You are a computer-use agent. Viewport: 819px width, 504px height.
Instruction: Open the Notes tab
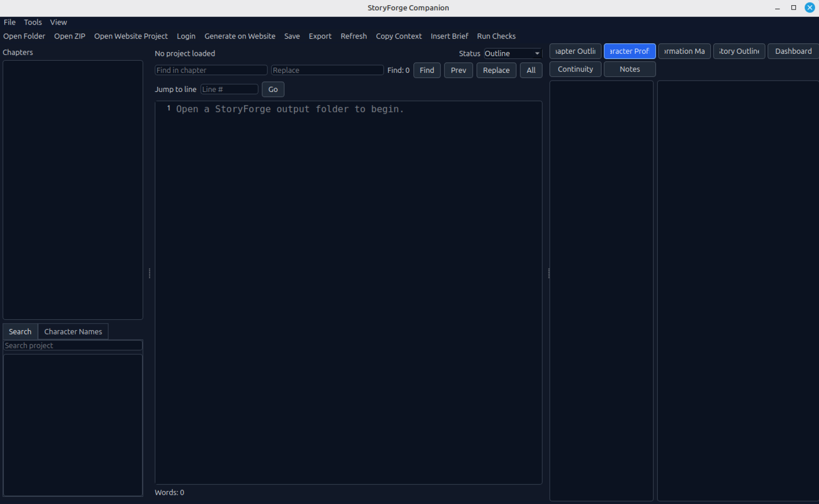tap(630, 69)
